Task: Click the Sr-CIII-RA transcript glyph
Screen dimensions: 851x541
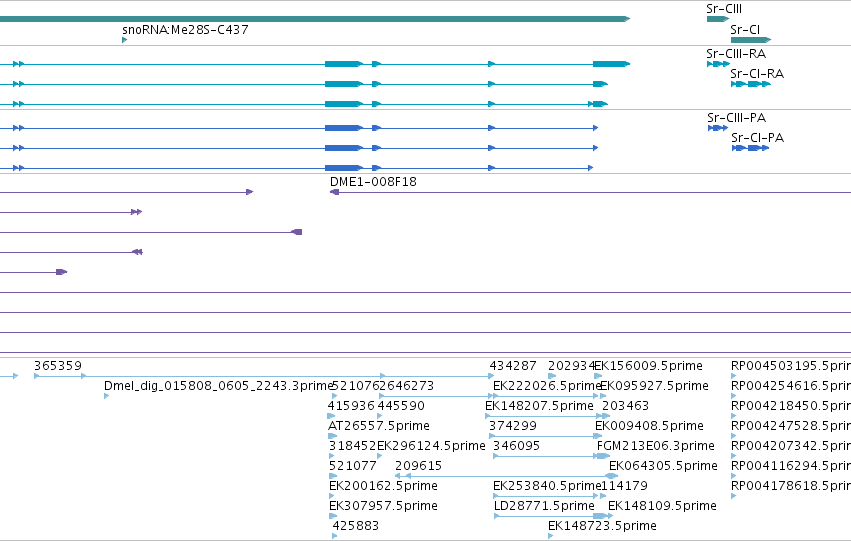Action: (x=719, y=64)
